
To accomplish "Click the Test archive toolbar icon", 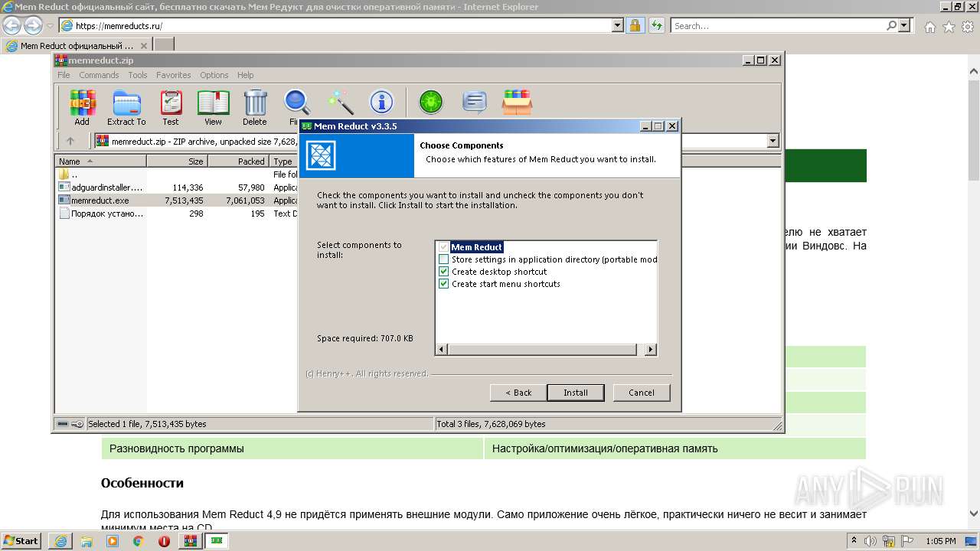I will [171, 107].
